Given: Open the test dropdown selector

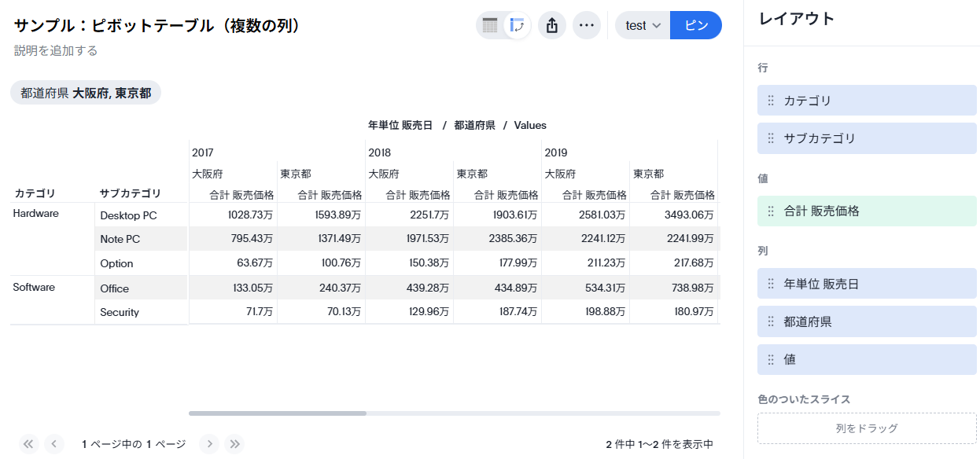Looking at the screenshot, I should coord(643,25).
